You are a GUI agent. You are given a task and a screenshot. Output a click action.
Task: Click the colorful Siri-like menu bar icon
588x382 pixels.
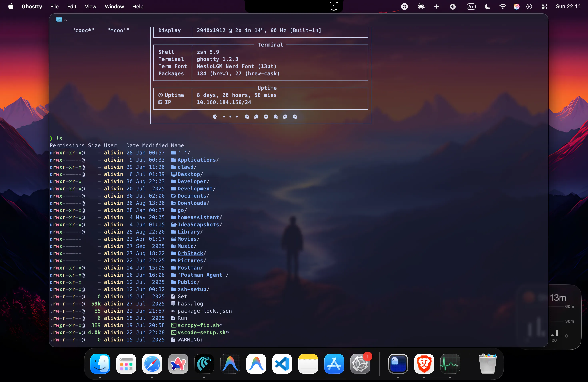tap(516, 7)
